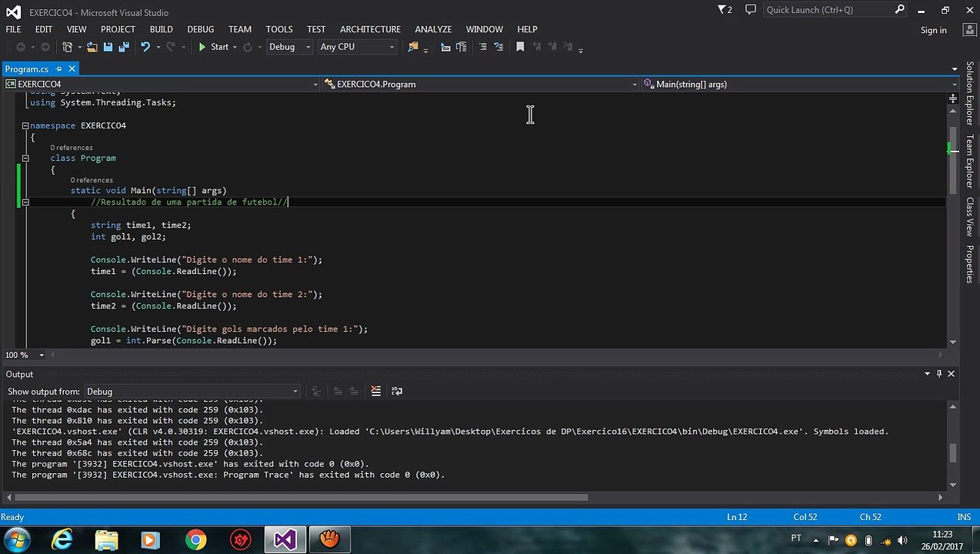980x554 pixels.
Task: Open the feedback speech bubble icon
Action: (751, 10)
